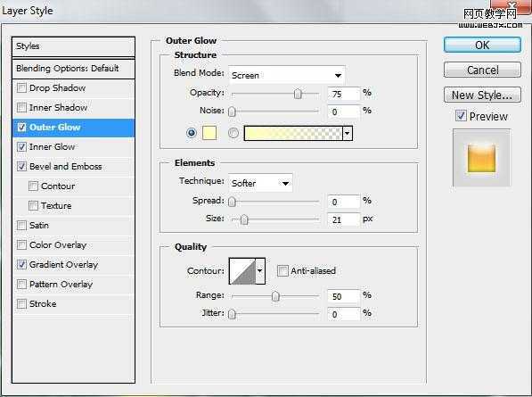Screen dimensions: 532x397
Task: Open the gradient picker dropdown arrow
Action: pos(347,133)
